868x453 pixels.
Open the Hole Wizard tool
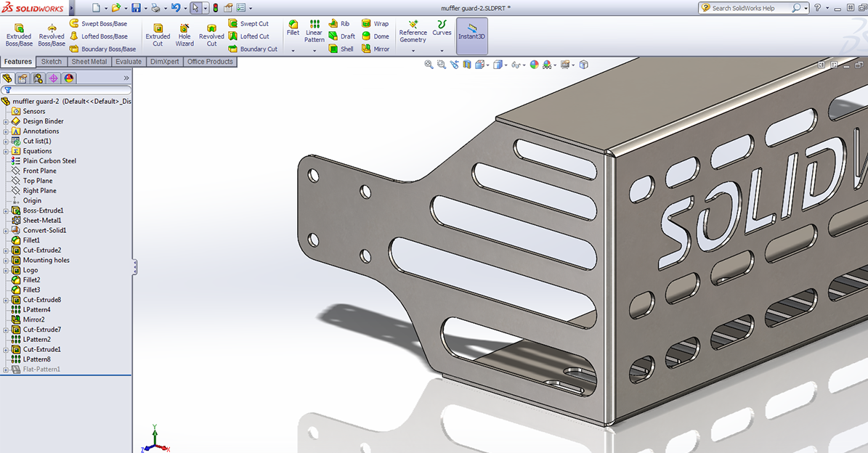click(x=184, y=34)
